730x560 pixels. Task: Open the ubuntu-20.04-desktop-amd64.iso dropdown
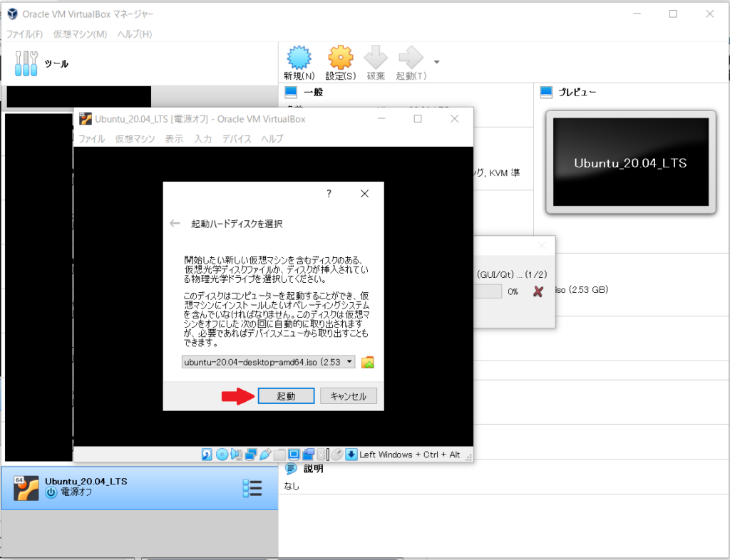[268, 363]
